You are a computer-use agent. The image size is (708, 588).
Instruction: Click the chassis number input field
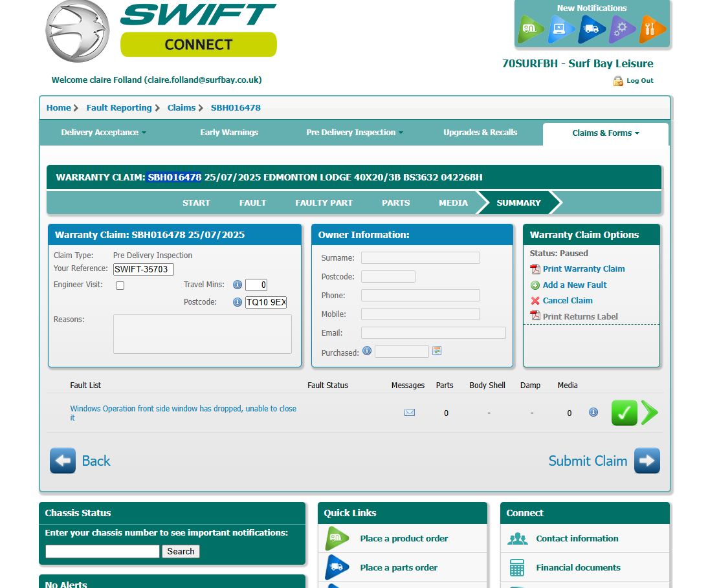point(102,551)
